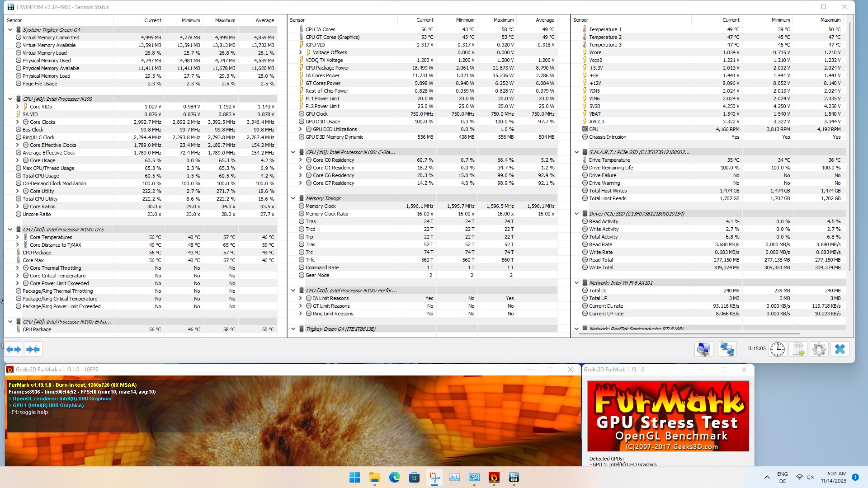Expand the Core VIDs row

tap(18, 107)
